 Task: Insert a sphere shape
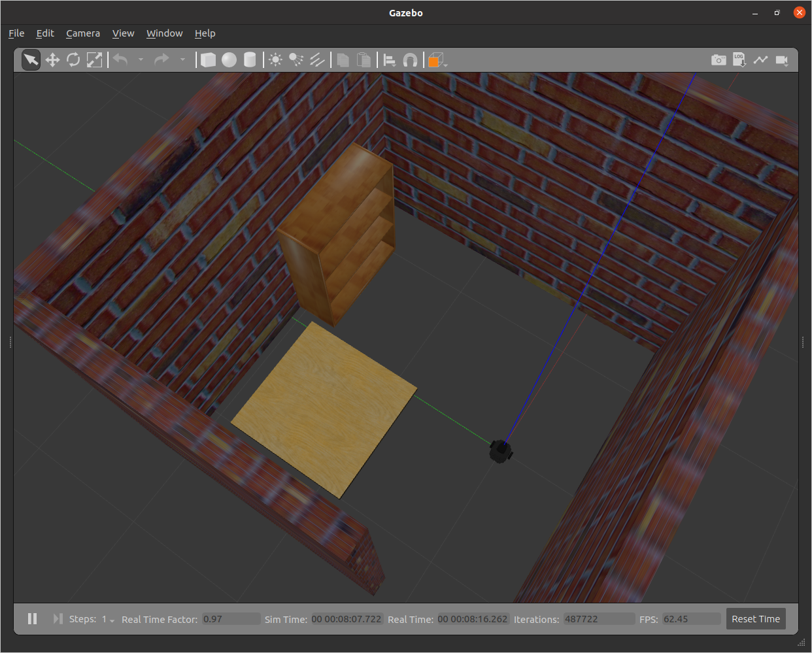point(229,60)
